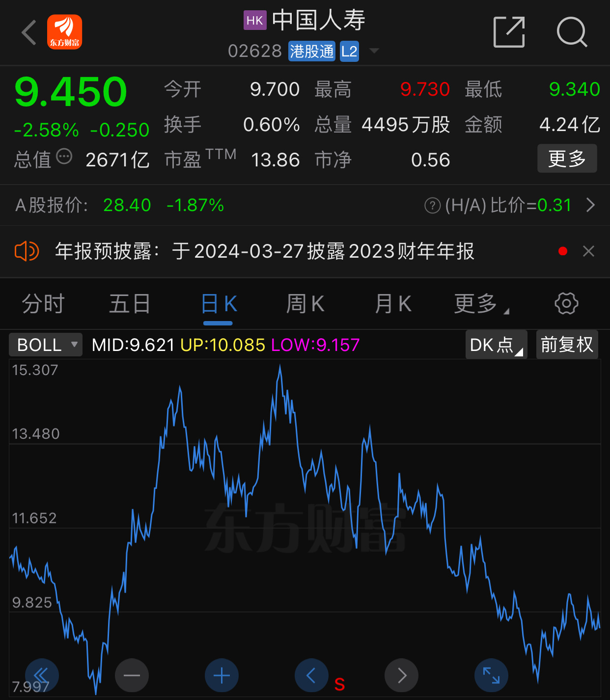This screenshot has height=700, width=610.
Task: Jump to earliest data double-arrow
Action: point(42,675)
